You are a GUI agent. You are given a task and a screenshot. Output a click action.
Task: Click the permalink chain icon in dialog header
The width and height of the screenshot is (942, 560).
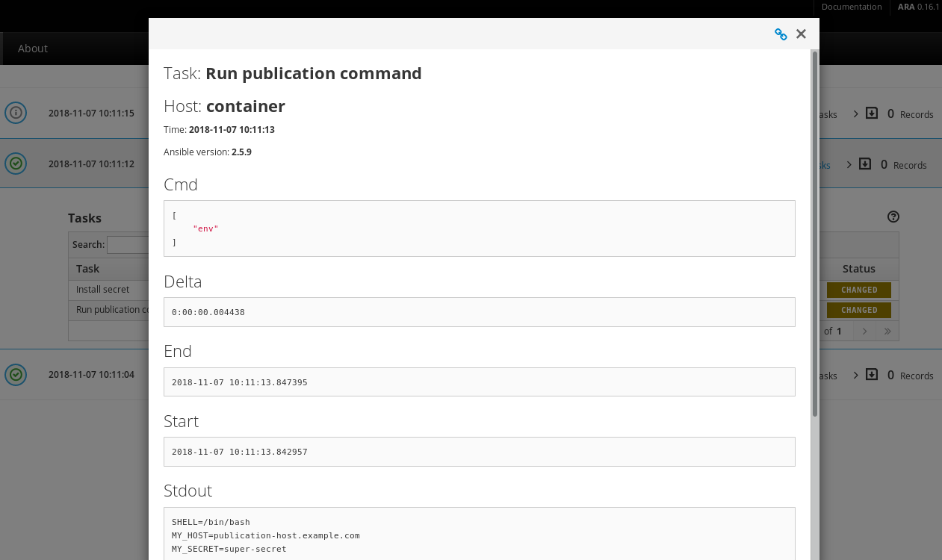click(x=781, y=34)
